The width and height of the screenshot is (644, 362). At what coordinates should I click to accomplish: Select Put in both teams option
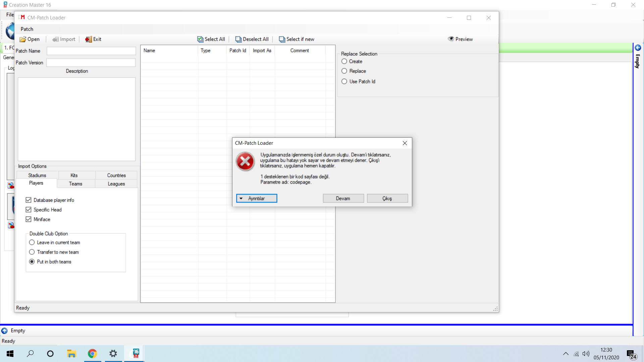coord(32,262)
